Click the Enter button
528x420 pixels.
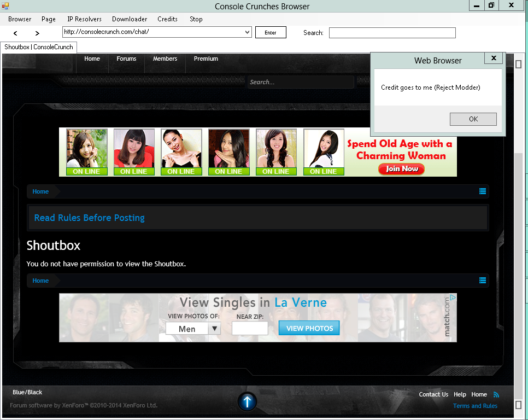(271, 32)
